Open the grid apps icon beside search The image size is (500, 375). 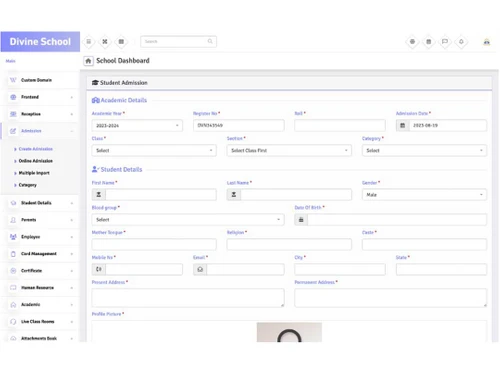click(121, 42)
